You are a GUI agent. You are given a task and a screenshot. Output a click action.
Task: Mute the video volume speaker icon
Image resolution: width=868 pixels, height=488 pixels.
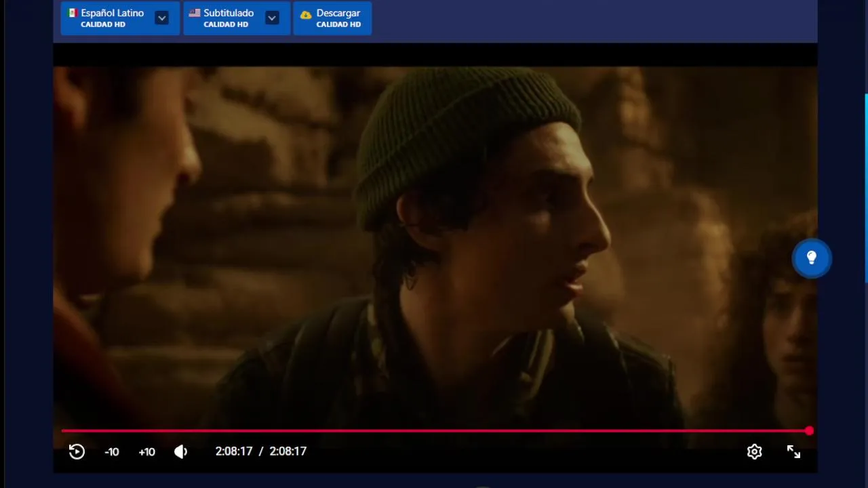(x=181, y=451)
